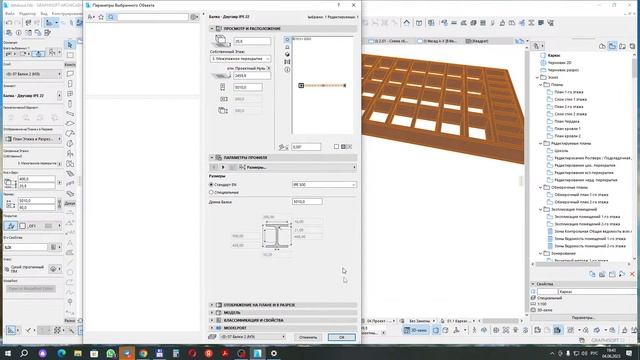The width and height of the screenshot is (640, 360).
Task: Select 'План 1-го этажа' in the Navigator
Action: [x=569, y=92]
